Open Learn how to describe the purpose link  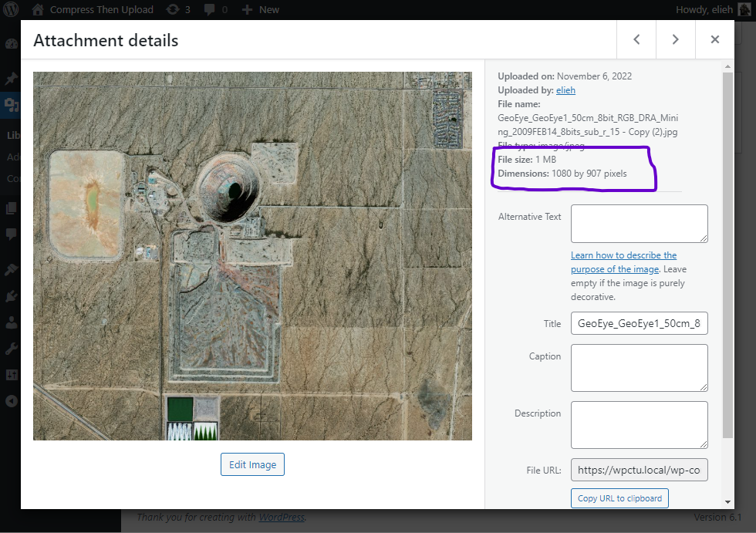(623, 262)
